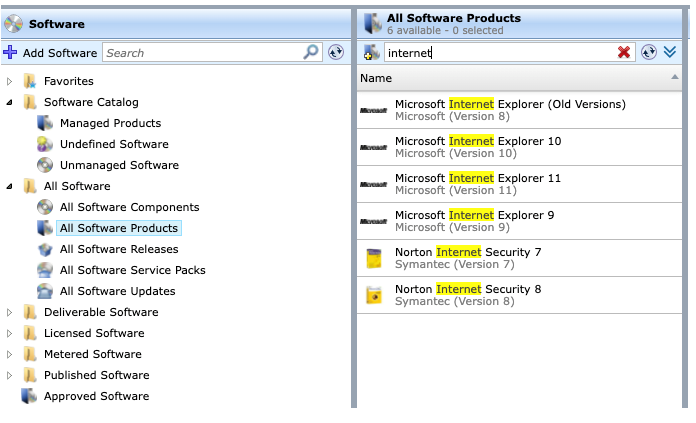This screenshot has width=696, height=423.
Task: Refresh the All Software Products list
Action: coord(649,52)
